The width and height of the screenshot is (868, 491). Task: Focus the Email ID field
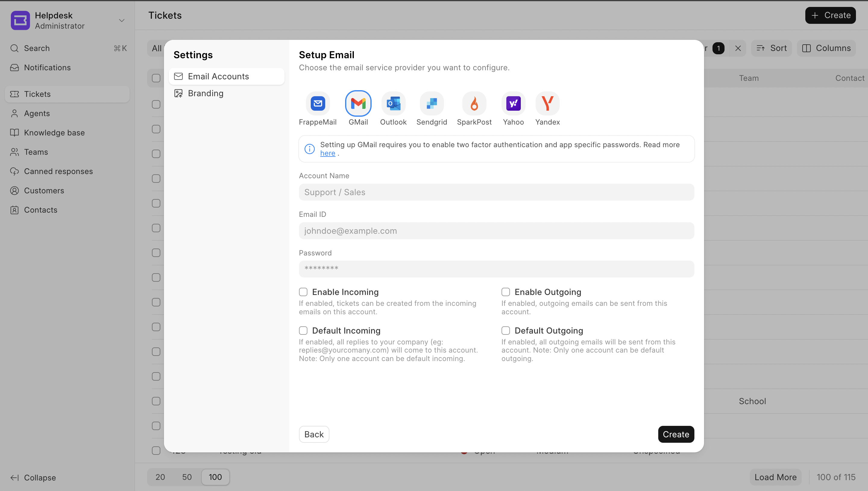pos(496,231)
